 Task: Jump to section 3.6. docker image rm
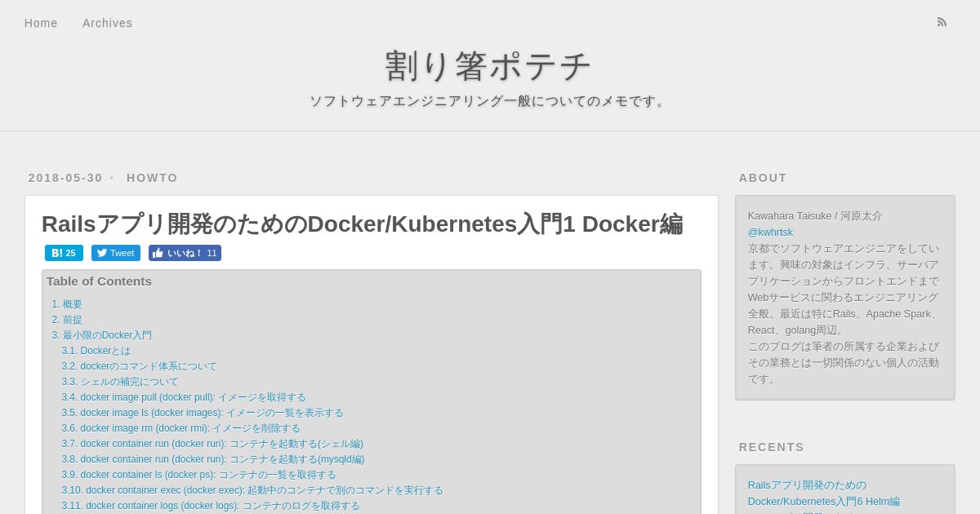click(x=180, y=428)
